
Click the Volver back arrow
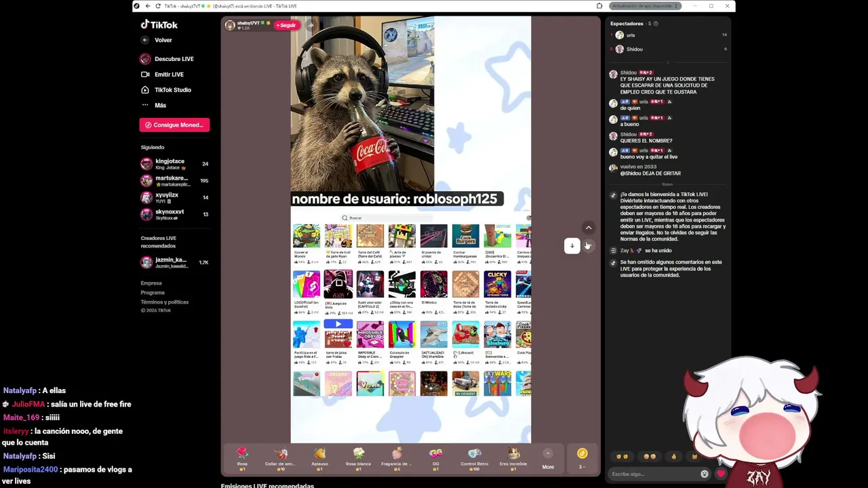coord(144,40)
